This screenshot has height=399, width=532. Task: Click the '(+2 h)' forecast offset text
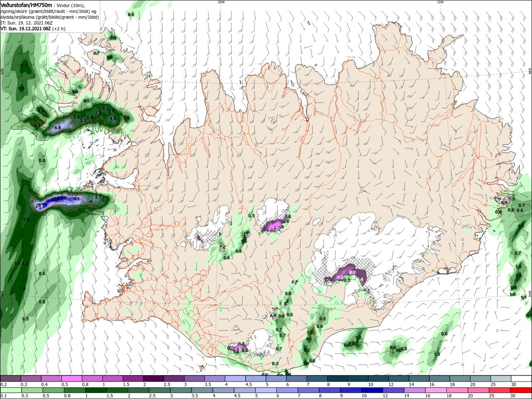59,29
